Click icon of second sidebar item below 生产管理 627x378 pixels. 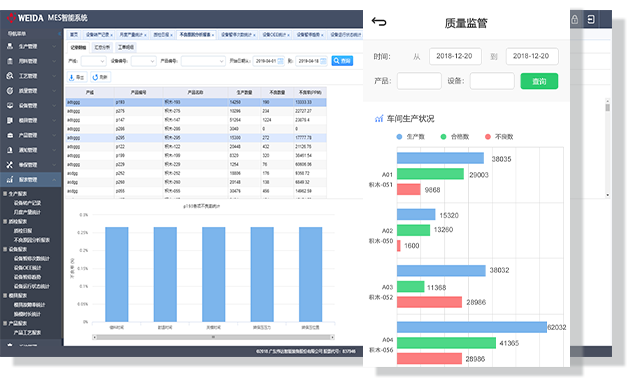pyautogui.click(x=10, y=76)
